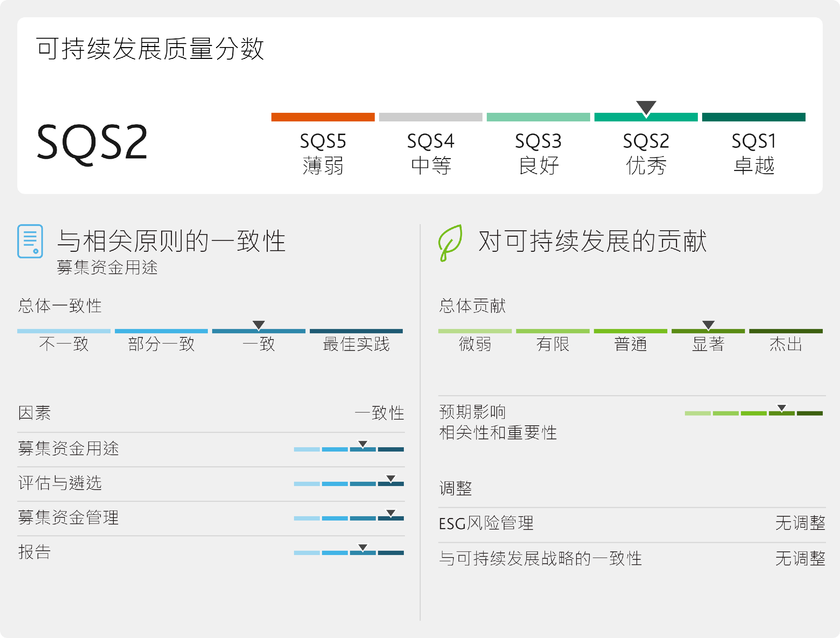The image size is (840, 638).
Task: Click the triangle marker on 总体一致性 scale
Action: coord(258,325)
